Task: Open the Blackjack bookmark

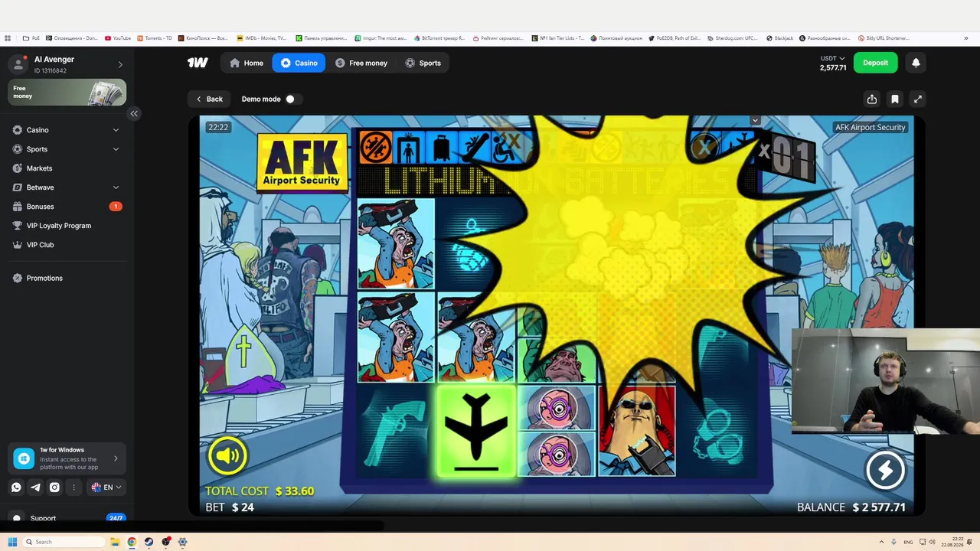Action: pos(779,38)
